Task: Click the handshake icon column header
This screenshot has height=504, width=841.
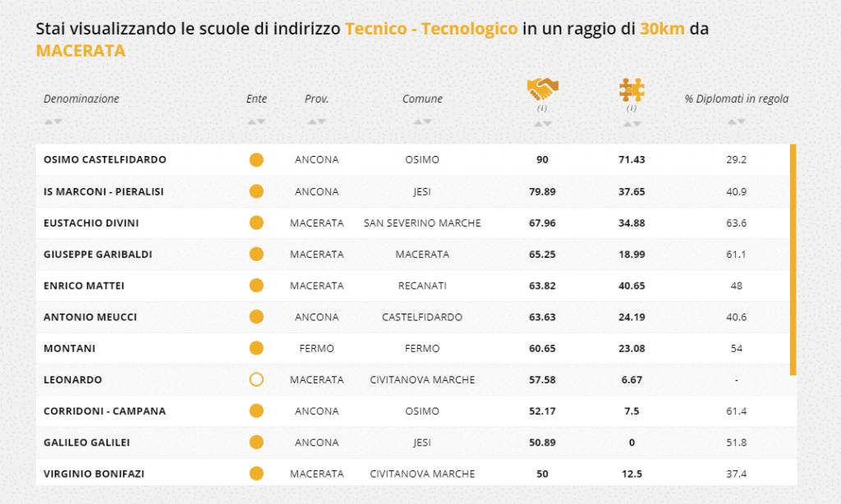Action: pyautogui.click(x=542, y=89)
